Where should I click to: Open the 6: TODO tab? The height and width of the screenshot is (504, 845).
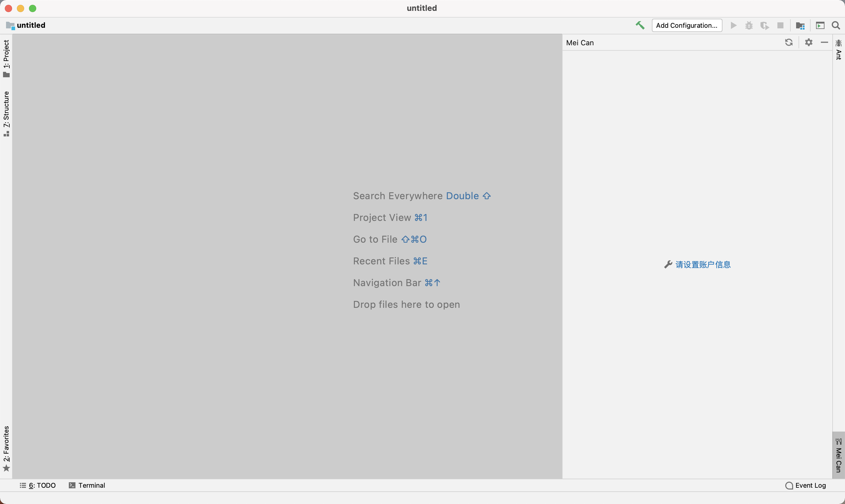click(38, 485)
